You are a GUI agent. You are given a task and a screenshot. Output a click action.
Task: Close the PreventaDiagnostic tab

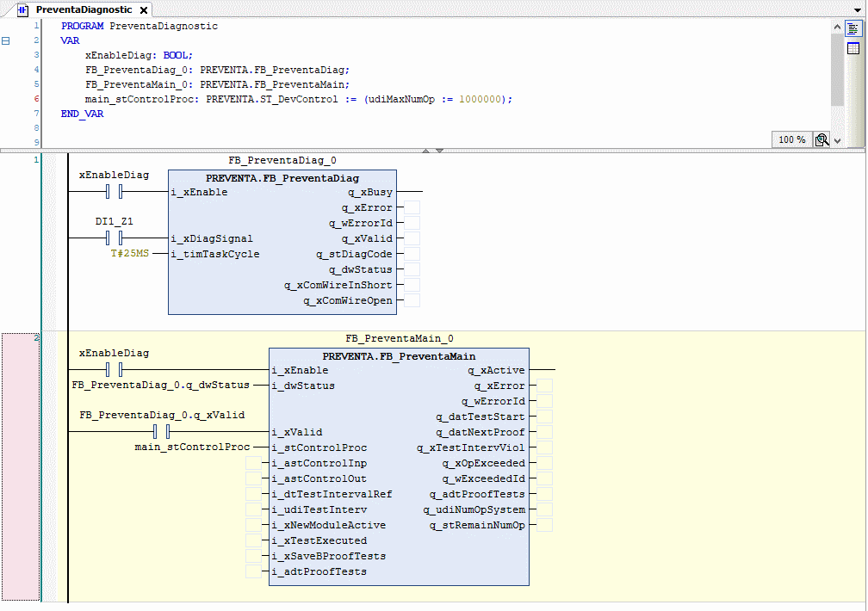(144, 9)
